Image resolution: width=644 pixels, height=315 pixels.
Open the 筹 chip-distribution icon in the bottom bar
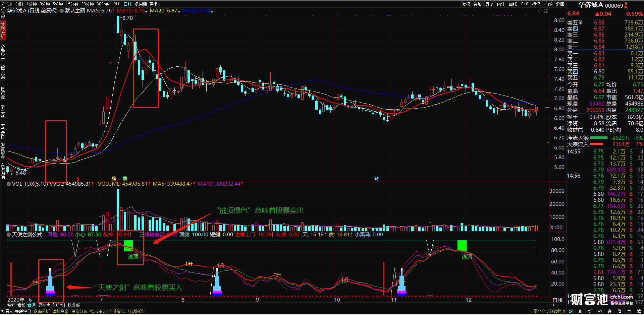pos(639,311)
